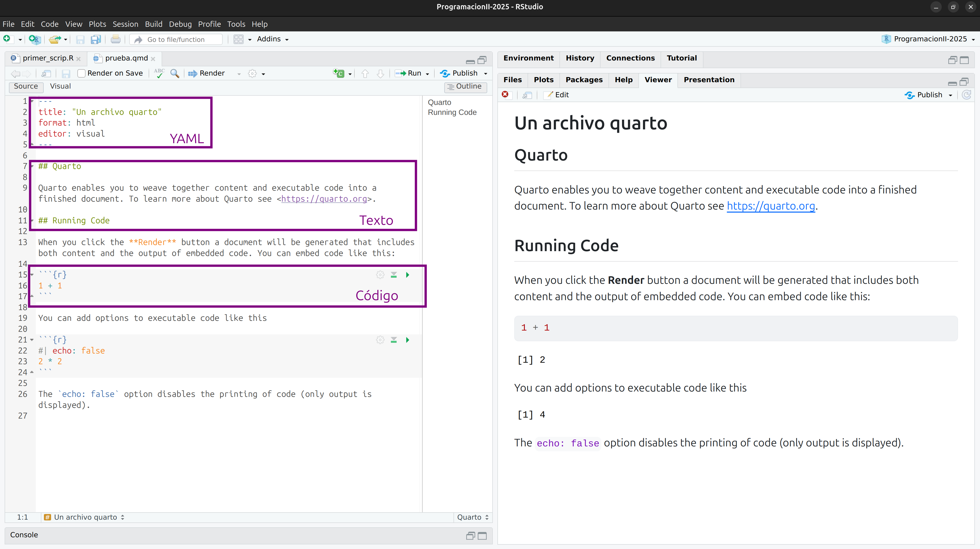Click the Save All documents icon
Viewport: 980px width, 549px height.
(x=96, y=39)
